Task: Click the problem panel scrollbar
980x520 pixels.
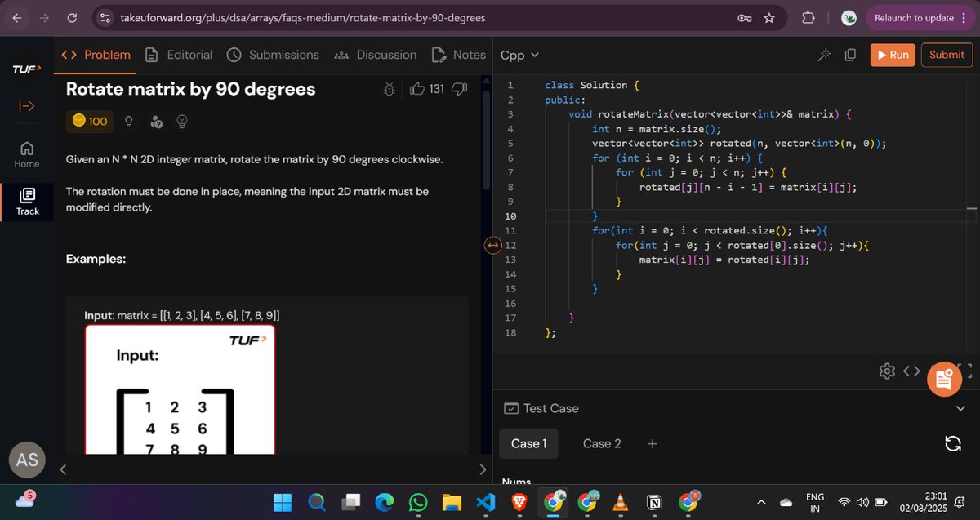Action: [488, 139]
